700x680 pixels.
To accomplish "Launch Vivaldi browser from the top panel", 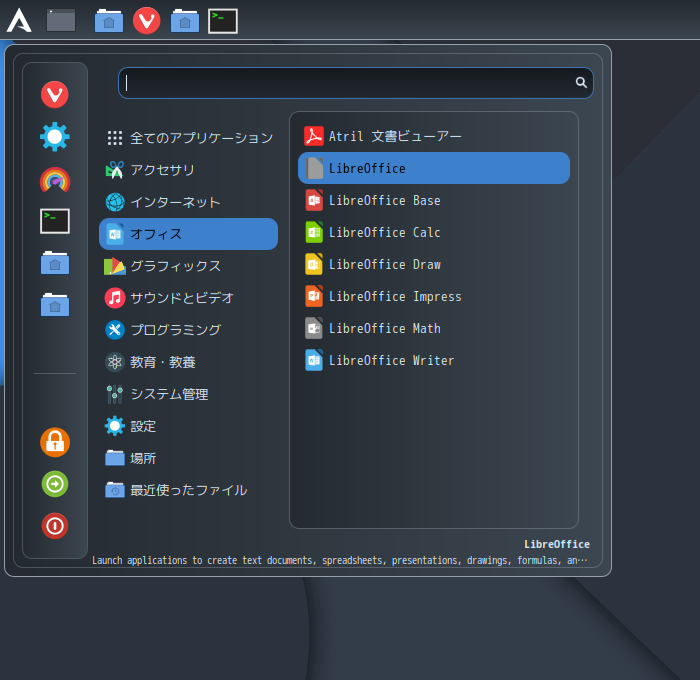I will (x=146, y=21).
